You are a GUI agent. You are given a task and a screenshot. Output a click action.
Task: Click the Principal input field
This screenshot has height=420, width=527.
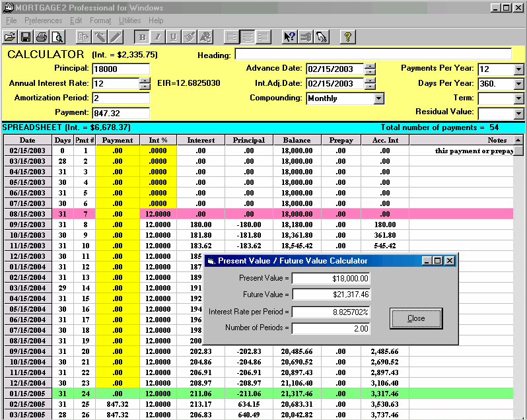coord(121,69)
